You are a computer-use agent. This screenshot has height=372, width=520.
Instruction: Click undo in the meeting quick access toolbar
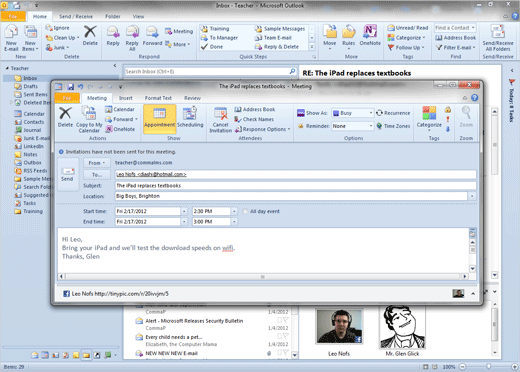(80, 87)
